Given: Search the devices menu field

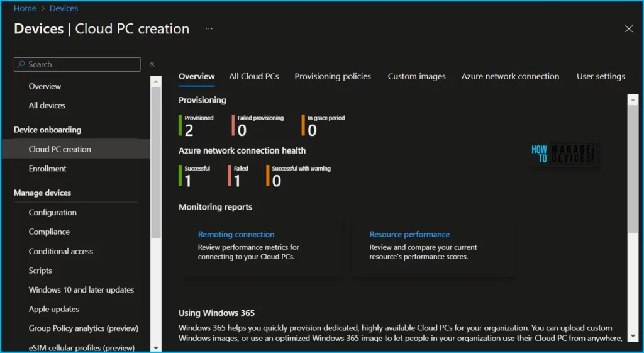Looking at the screenshot, I should coord(77,65).
